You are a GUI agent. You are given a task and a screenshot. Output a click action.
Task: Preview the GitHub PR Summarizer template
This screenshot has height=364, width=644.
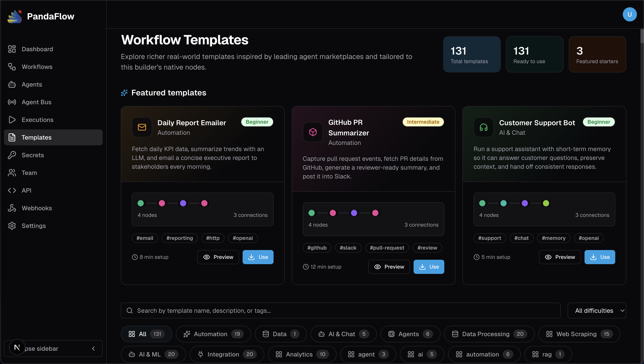point(389,267)
